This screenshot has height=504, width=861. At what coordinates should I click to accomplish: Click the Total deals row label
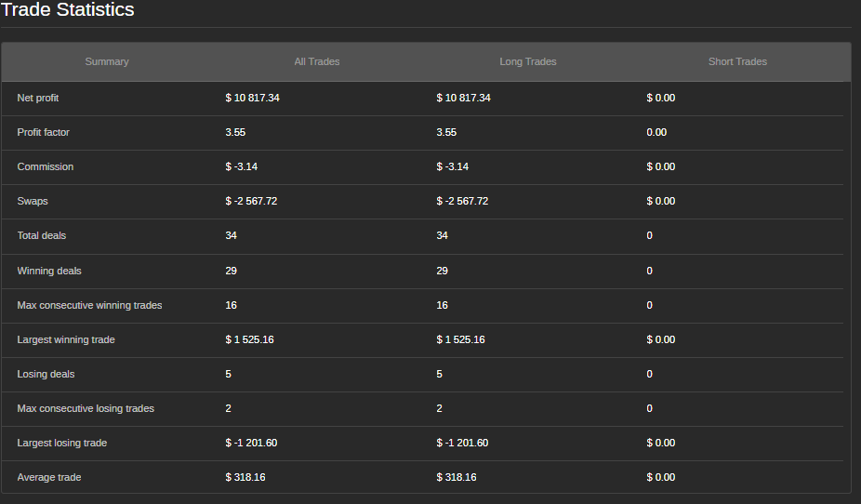point(42,235)
